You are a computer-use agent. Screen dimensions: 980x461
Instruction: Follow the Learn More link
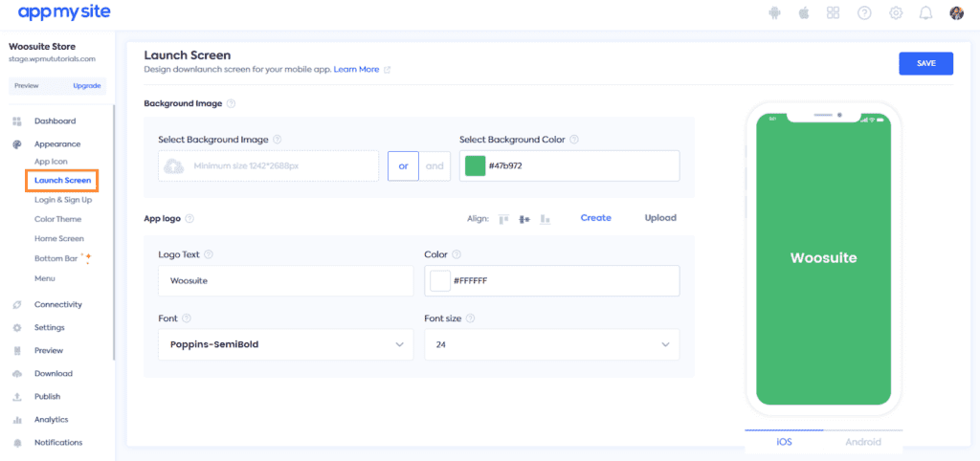coord(356,69)
